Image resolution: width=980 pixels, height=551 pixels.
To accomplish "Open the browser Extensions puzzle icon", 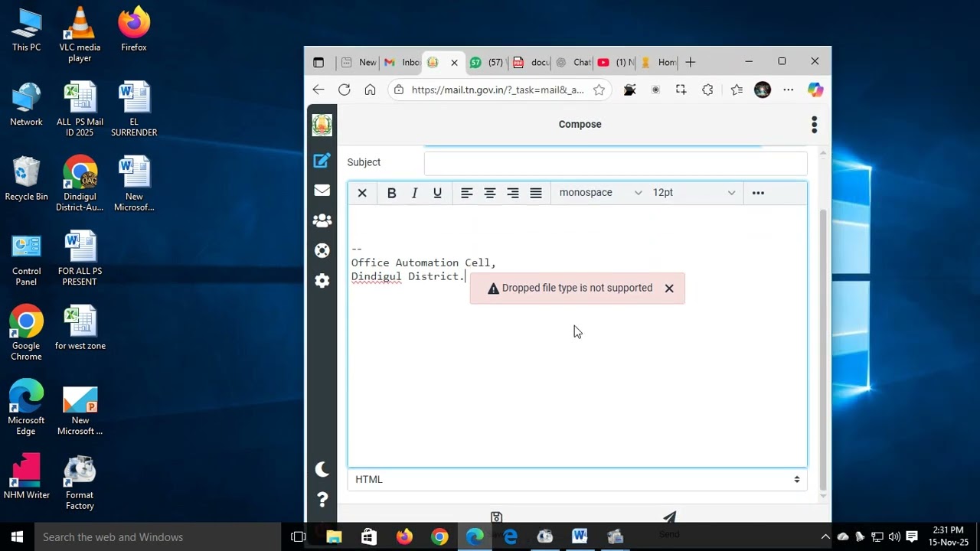I will pyautogui.click(x=707, y=90).
